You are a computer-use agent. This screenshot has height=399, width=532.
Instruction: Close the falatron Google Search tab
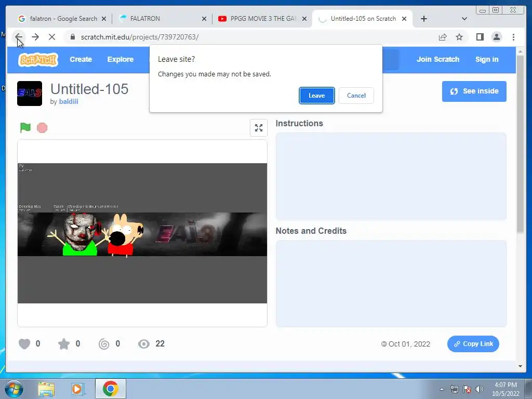tap(104, 19)
